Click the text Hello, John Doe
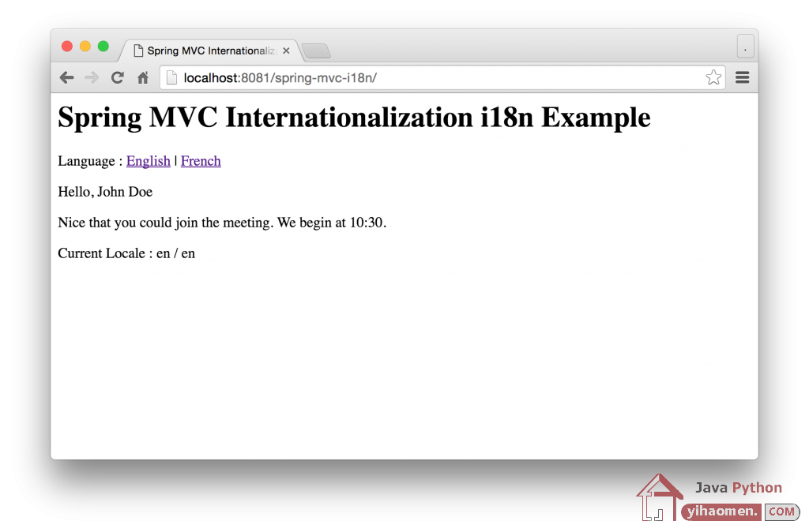The height and width of the screenshot is (532, 809). [105, 192]
